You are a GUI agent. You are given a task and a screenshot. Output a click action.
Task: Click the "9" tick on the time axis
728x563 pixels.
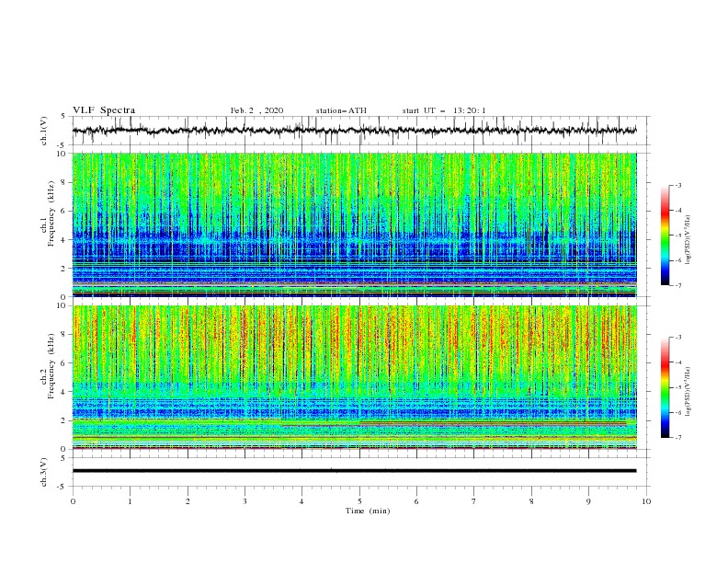pos(588,501)
